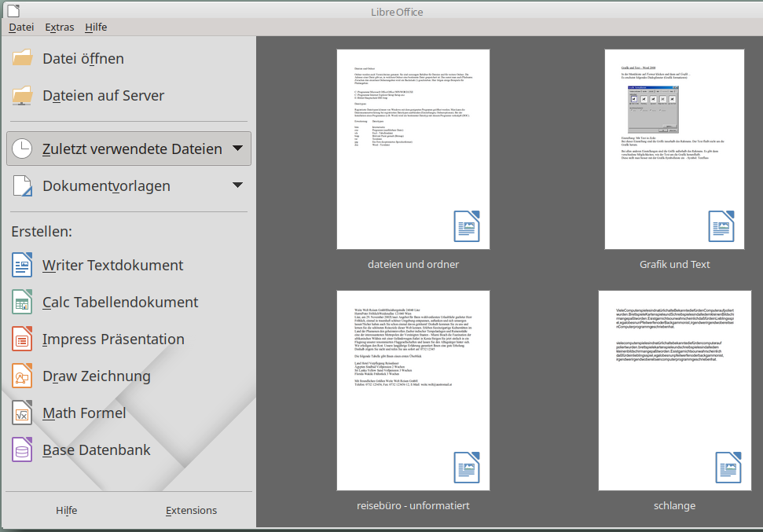The height and width of the screenshot is (532, 763).
Task: Open the Extras menu
Action: 60,28
